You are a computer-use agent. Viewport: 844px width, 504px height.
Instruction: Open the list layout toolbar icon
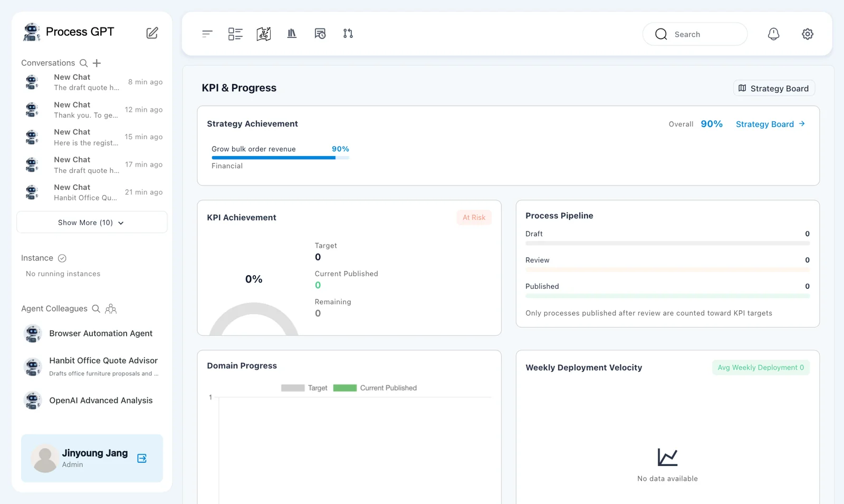tap(235, 34)
